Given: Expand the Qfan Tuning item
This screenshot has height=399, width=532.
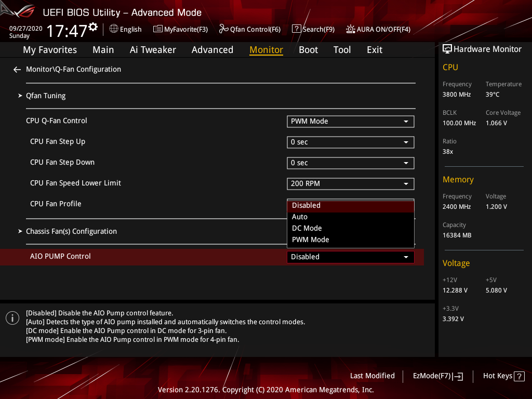Looking at the screenshot, I should point(46,96).
